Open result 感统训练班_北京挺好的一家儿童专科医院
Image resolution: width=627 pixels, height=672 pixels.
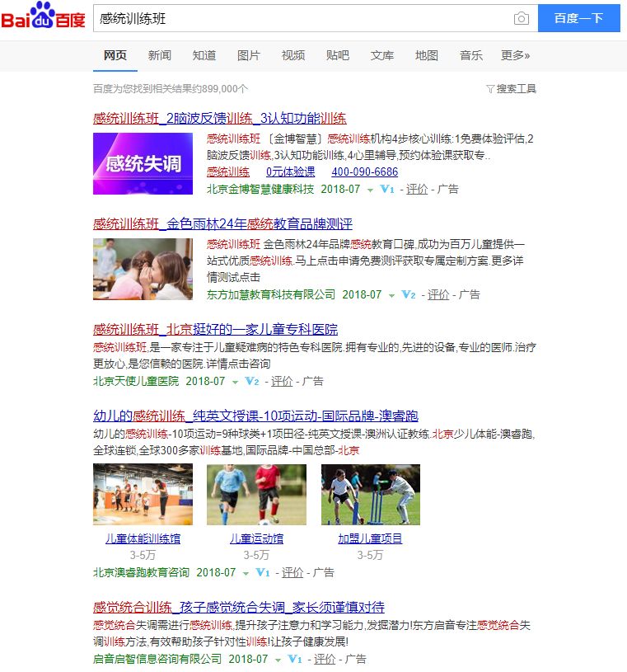tap(215, 329)
